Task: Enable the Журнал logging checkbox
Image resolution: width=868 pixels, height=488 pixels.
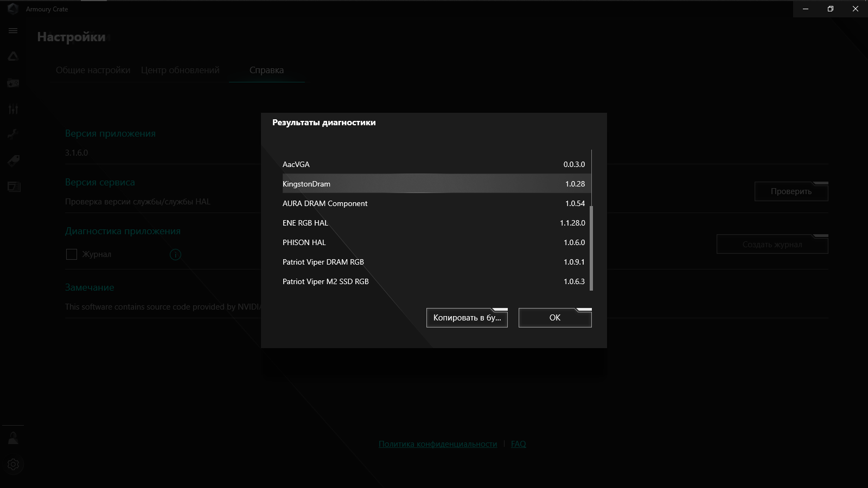Action: [x=72, y=254]
